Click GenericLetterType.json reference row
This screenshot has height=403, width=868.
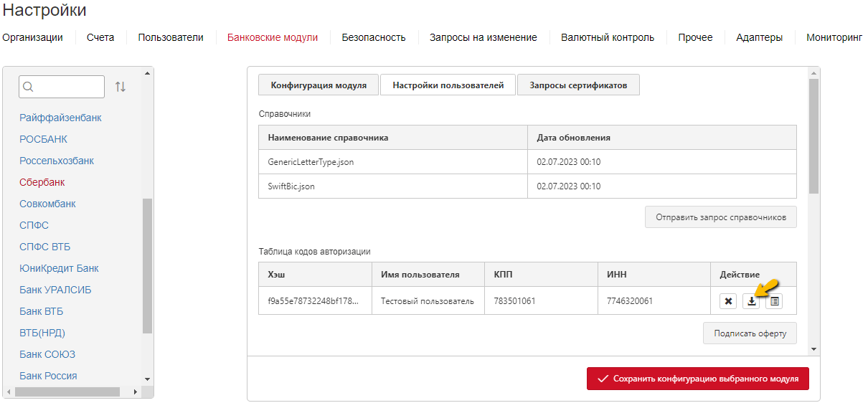527,162
